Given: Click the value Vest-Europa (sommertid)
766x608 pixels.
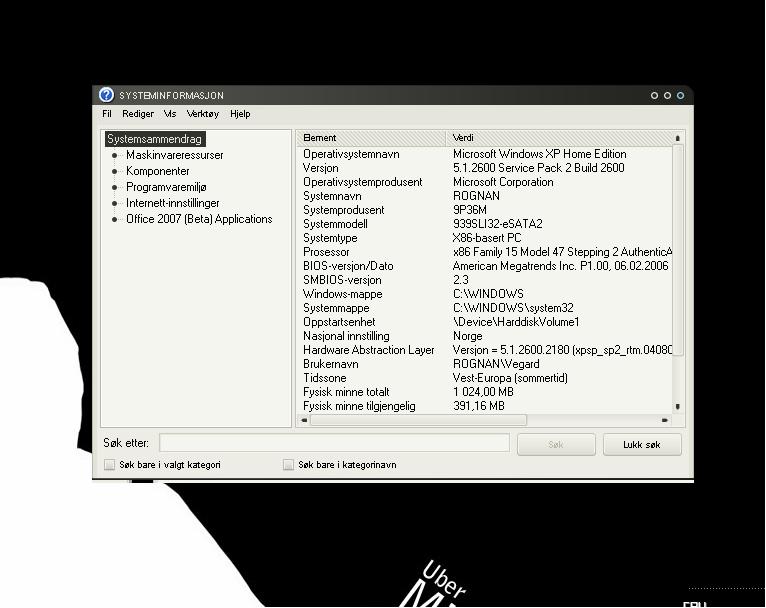Looking at the screenshot, I should (x=510, y=378).
